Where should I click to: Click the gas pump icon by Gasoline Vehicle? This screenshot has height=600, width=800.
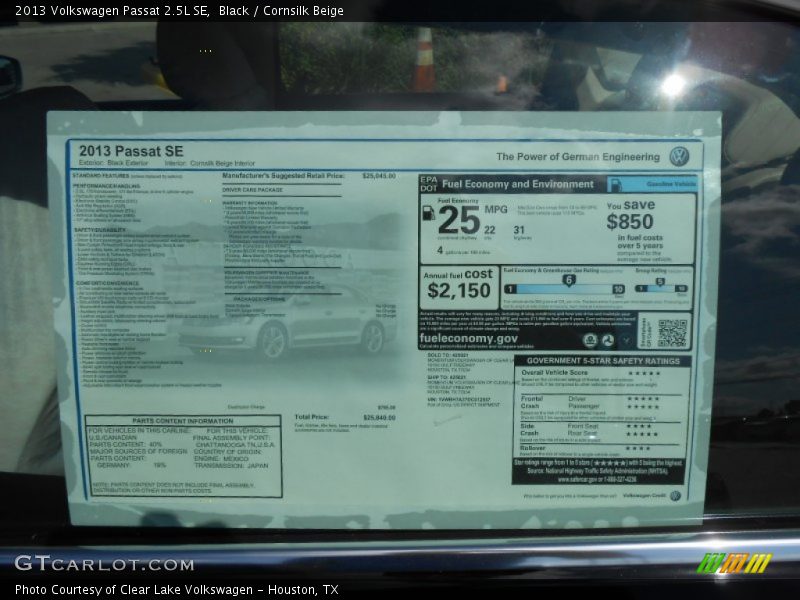click(x=614, y=184)
